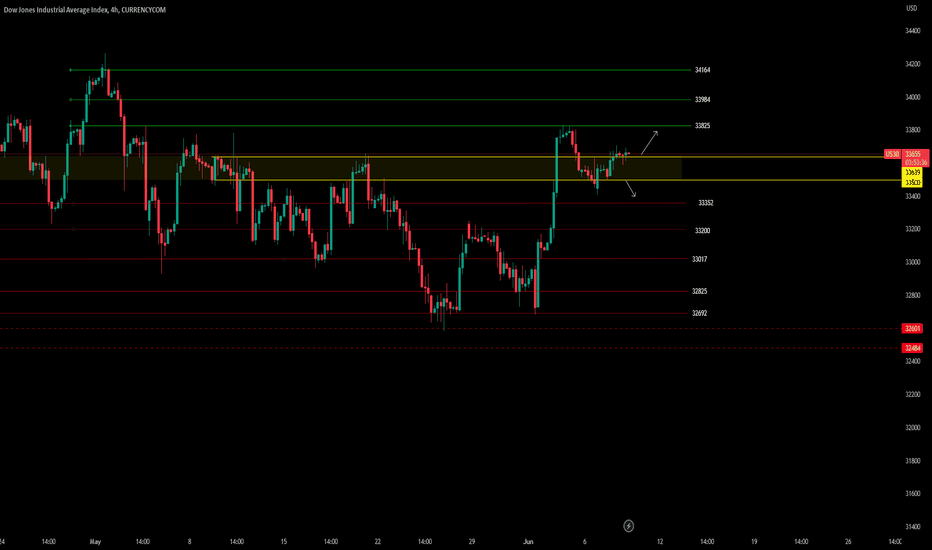Select the 33017 support level label

tap(699, 259)
